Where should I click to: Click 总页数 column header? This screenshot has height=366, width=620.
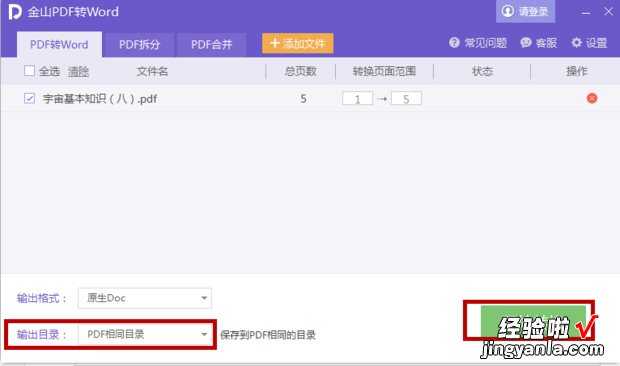pos(301,72)
